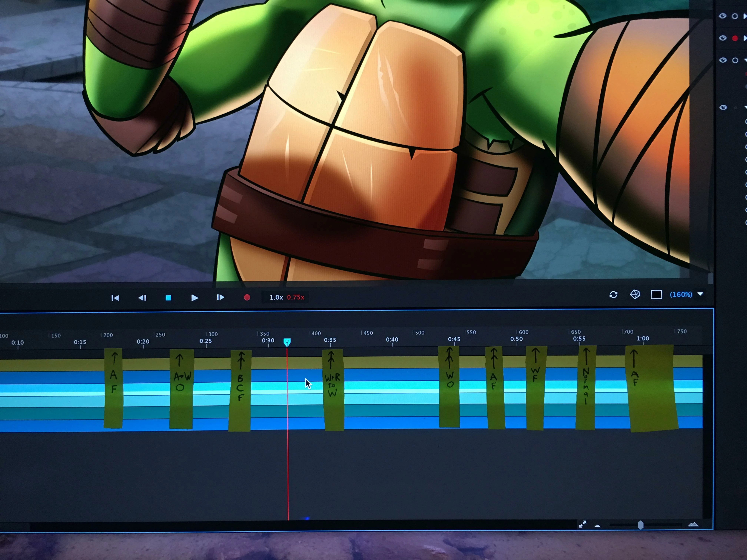Viewport: 747px width, 560px height.
Task: Click the 0:55 timecode on the ruler
Action: click(579, 339)
